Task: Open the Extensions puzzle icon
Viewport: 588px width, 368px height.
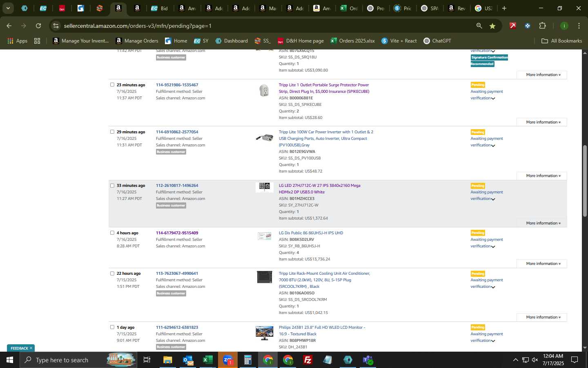Action: click(x=542, y=26)
